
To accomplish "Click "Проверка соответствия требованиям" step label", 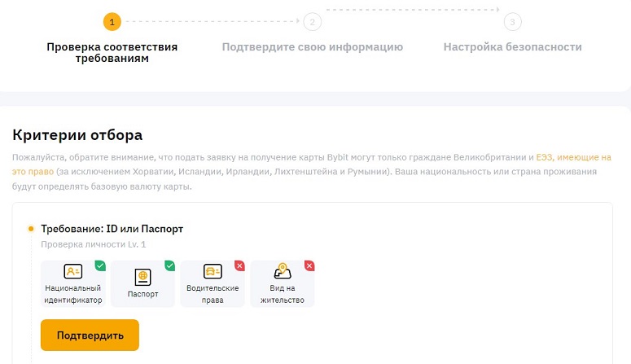I will click(112, 52).
